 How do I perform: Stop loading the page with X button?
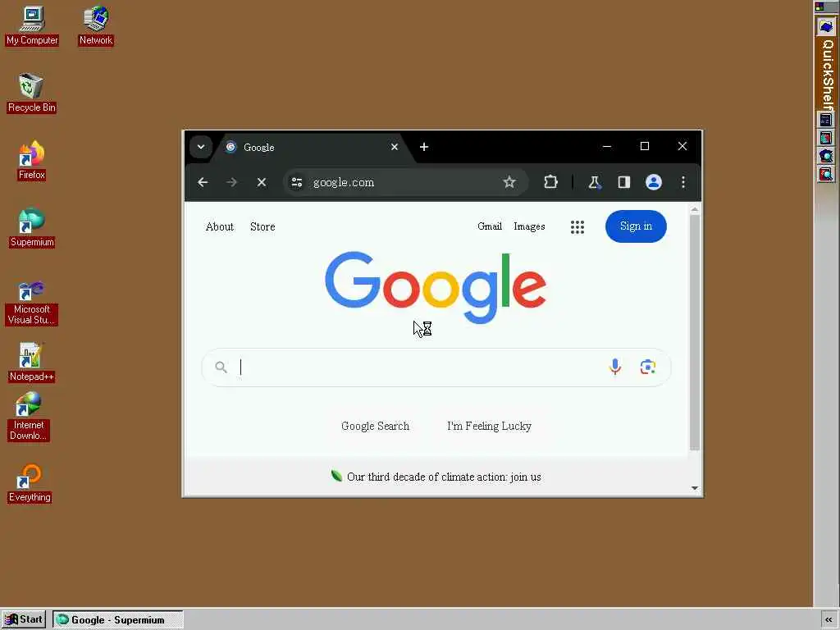coord(262,182)
